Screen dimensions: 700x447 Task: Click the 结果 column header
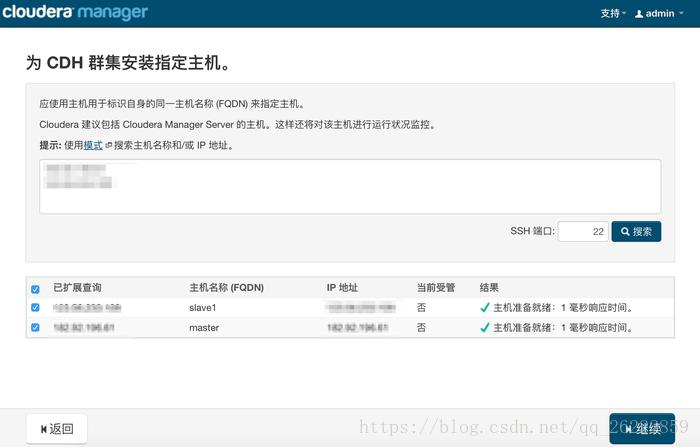pyautogui.click(x=489, y=288)
